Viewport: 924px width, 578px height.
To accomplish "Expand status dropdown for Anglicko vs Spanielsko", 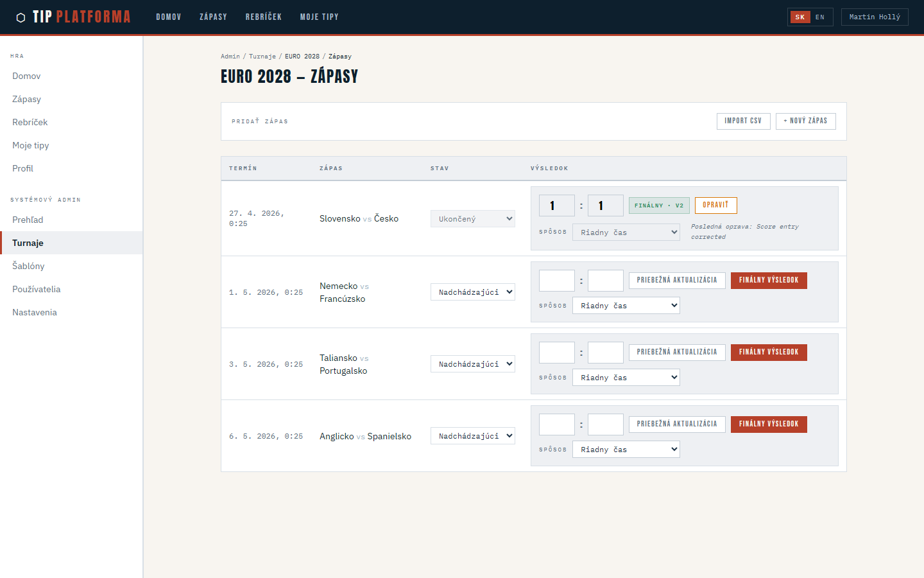I will [472, 436].
